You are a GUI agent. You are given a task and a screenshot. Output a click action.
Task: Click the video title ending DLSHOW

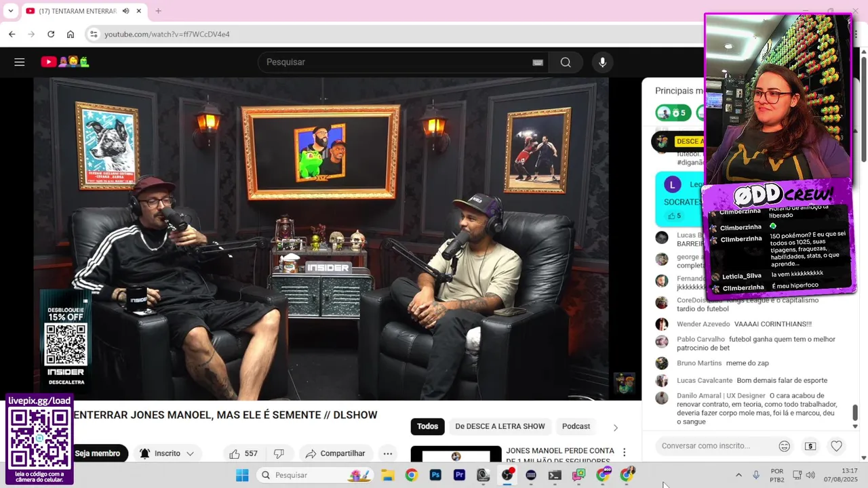225,415
